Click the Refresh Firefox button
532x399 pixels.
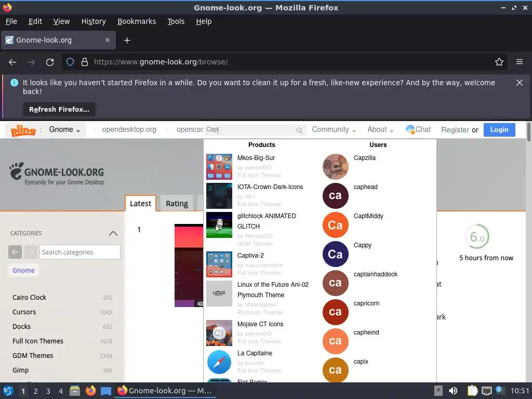pyautogui.click(x=59, y=109)
